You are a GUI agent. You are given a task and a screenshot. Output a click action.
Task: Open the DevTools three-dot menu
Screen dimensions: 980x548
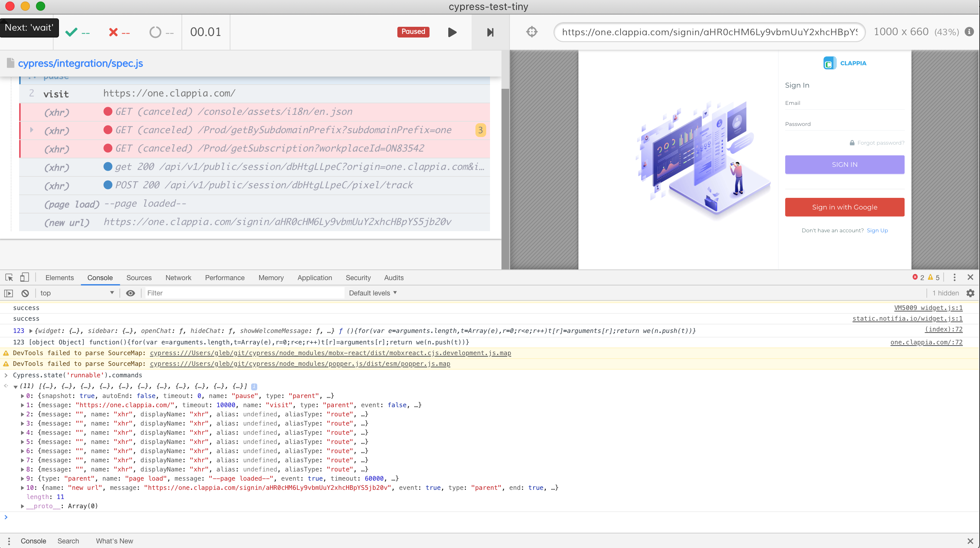pos(954,277)
